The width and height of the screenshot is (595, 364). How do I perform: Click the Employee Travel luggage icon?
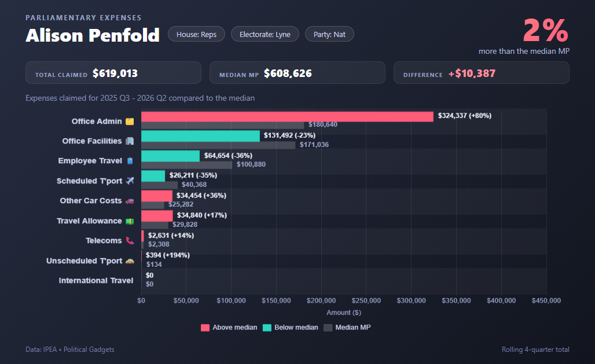coord(130,161)
